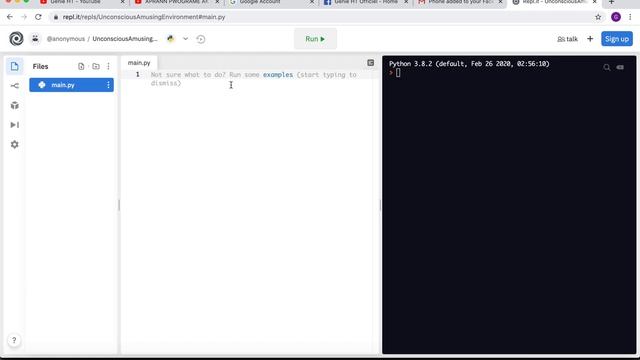The width and height of the screenshot is (640, 360).
Task: Open the Chrome profile avatar
Action: 616,17
